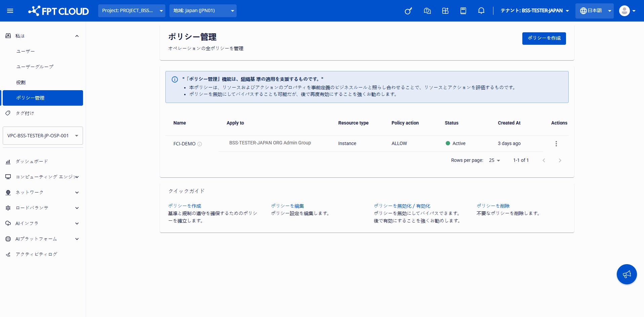Open the documentation book icon

click(463, 11)
